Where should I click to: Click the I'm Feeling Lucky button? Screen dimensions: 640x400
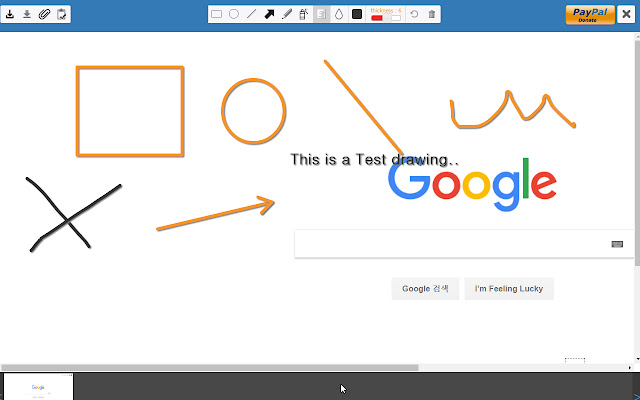[x=509, y=289]
